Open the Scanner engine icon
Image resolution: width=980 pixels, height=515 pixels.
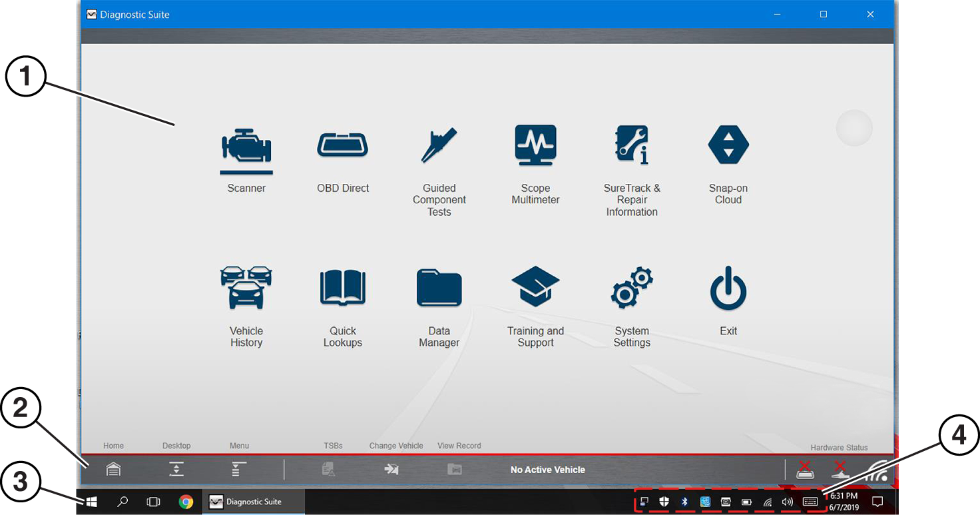(246, 146)
